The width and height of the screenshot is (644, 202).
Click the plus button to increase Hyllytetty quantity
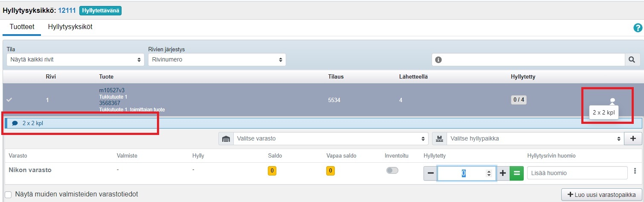pyautogui.click(x=503, y=173)
